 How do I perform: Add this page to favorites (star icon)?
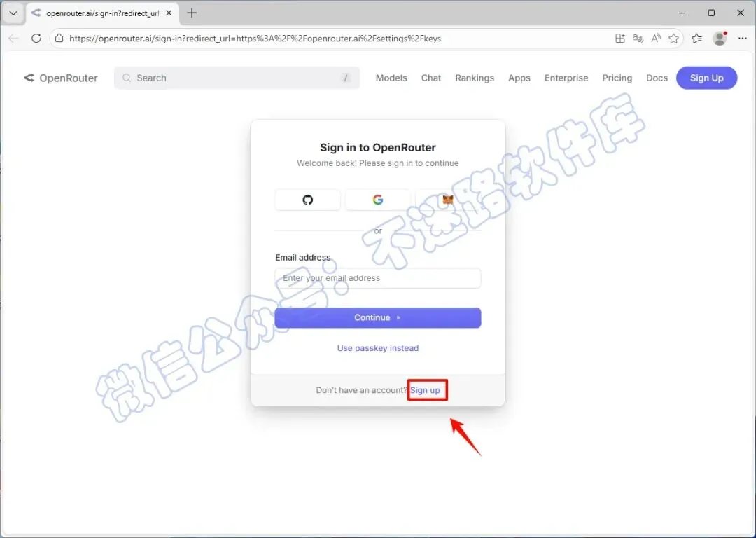click(673, 39)
